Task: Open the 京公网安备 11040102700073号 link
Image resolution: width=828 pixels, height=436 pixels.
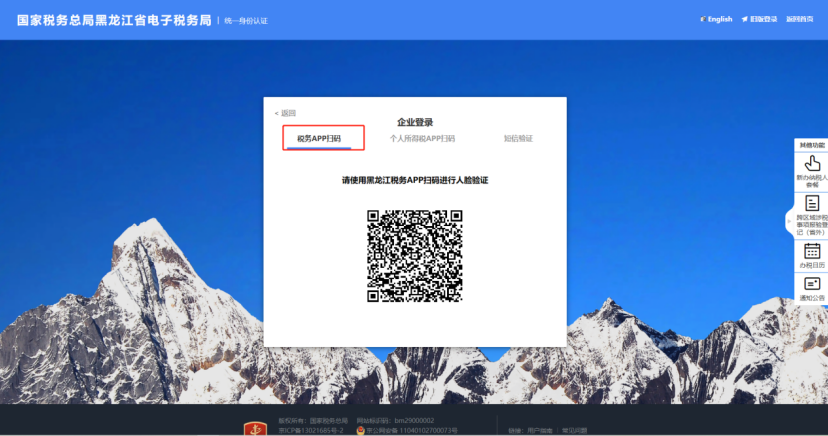Action: tap(412, 431)
